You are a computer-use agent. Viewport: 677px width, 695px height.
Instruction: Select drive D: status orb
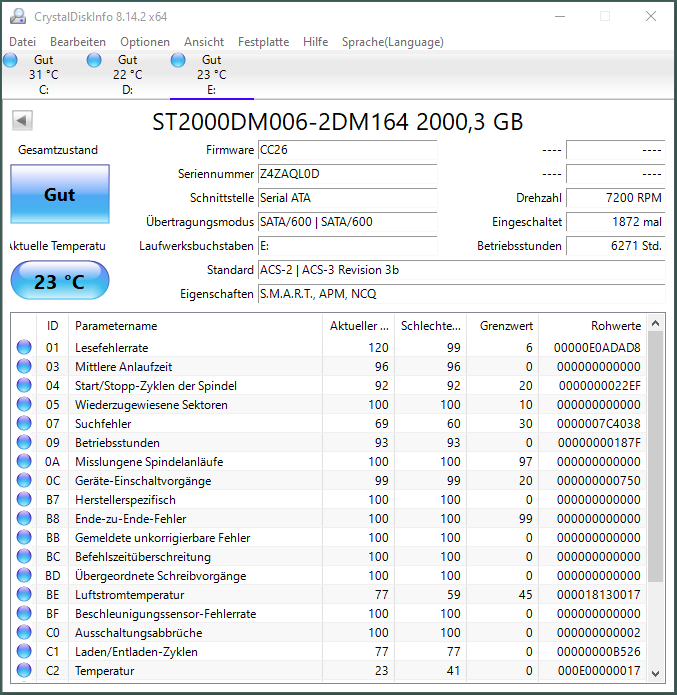click(94, 60)
